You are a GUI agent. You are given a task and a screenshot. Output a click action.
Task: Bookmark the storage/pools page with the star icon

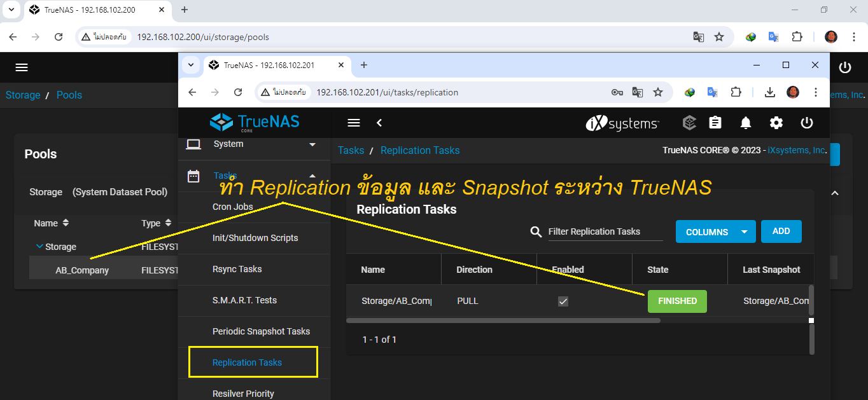pos(719,37)
